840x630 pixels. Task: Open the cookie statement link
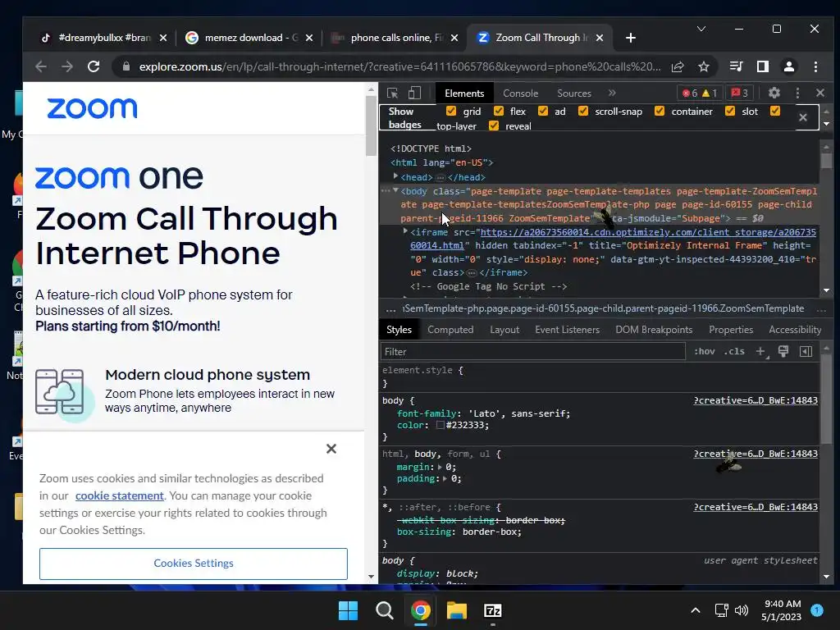[x=120, y=495]
